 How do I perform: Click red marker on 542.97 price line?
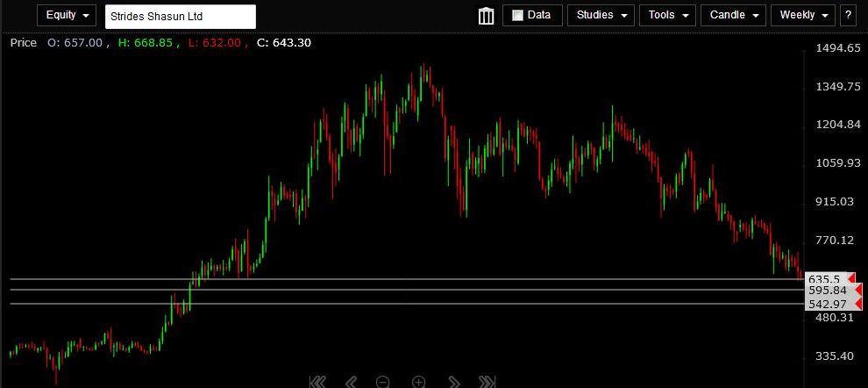[850, 304]
